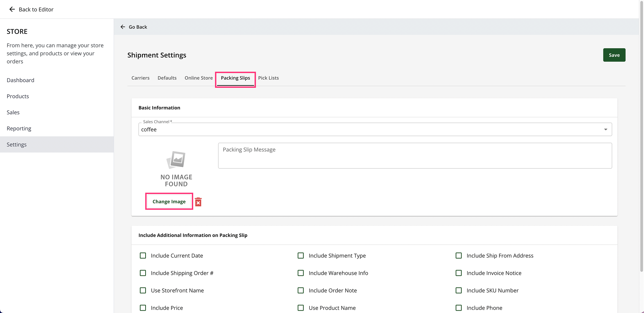Click the Go Back arrow icon
The image size is (644, 313).
(123, 27)
